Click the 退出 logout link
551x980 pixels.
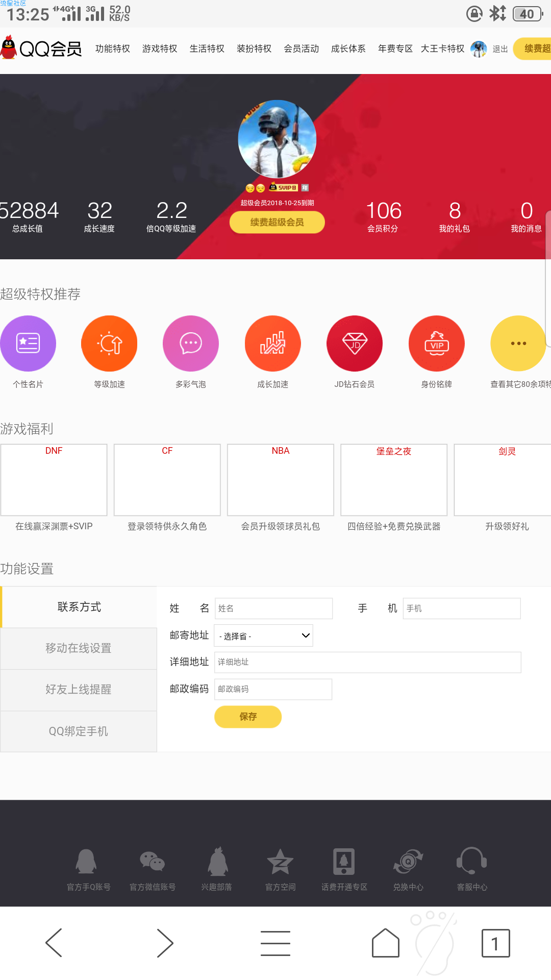(500, 49)
